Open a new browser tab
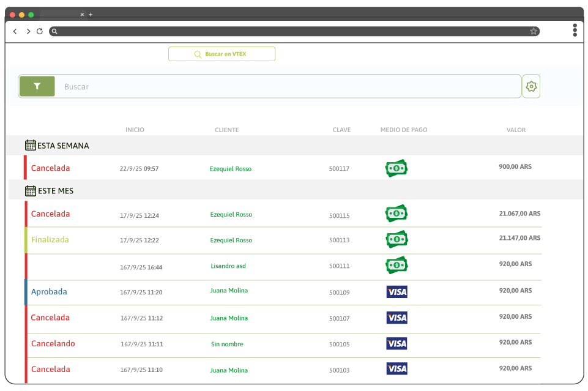Screen dimensions: 588x391 coord(91,15)
